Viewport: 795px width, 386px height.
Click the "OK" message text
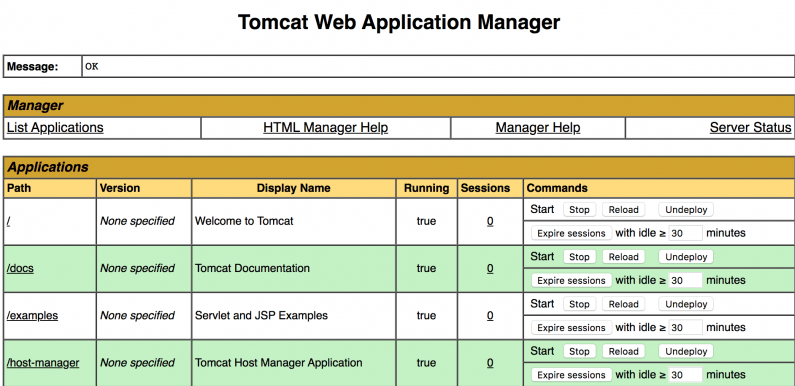[92, 66]
